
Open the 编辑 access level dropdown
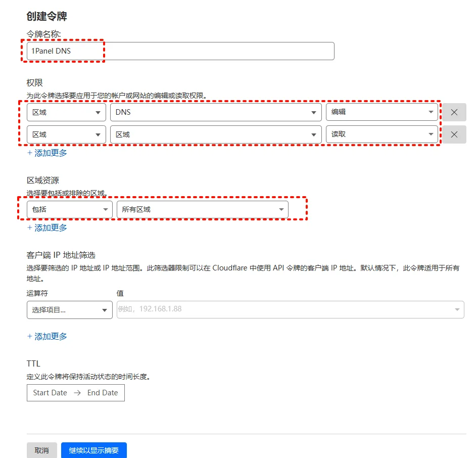tap(382, 112)
